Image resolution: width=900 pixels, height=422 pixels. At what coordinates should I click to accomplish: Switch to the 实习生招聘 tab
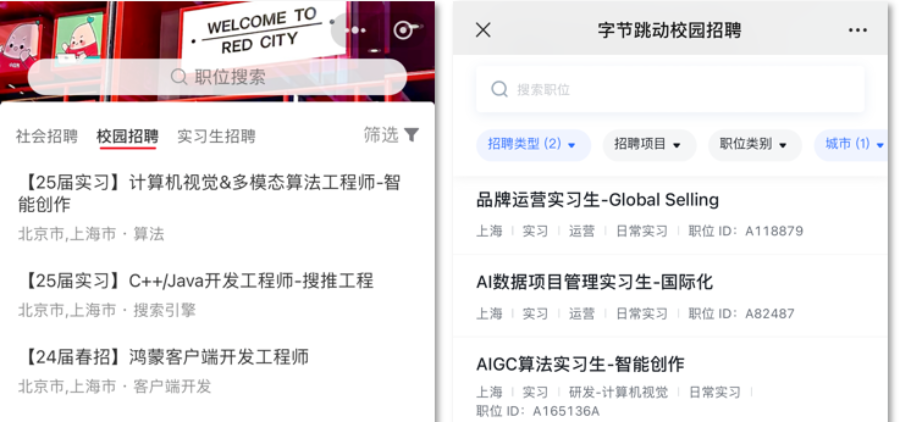pyautogui.click(x=216, y=137)
